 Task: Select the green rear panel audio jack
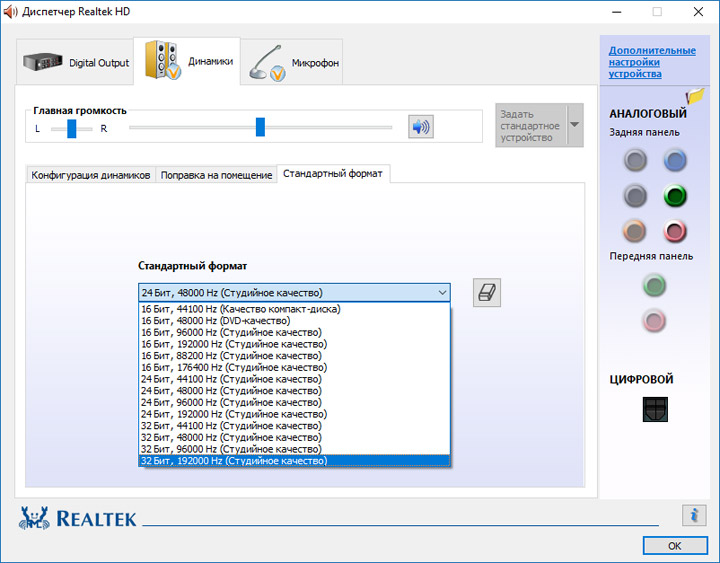[675, 196]
